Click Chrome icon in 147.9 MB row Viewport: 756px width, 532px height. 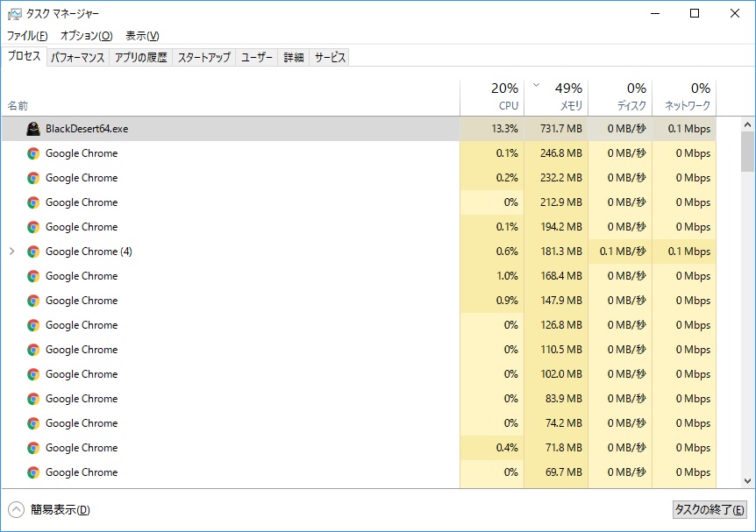(33, 301)
